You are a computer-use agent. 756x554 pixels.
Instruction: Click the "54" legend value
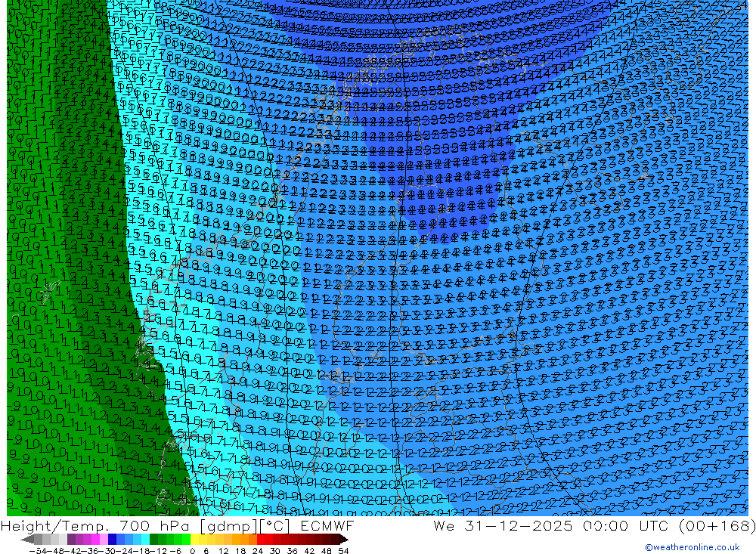tap(343, 551)
